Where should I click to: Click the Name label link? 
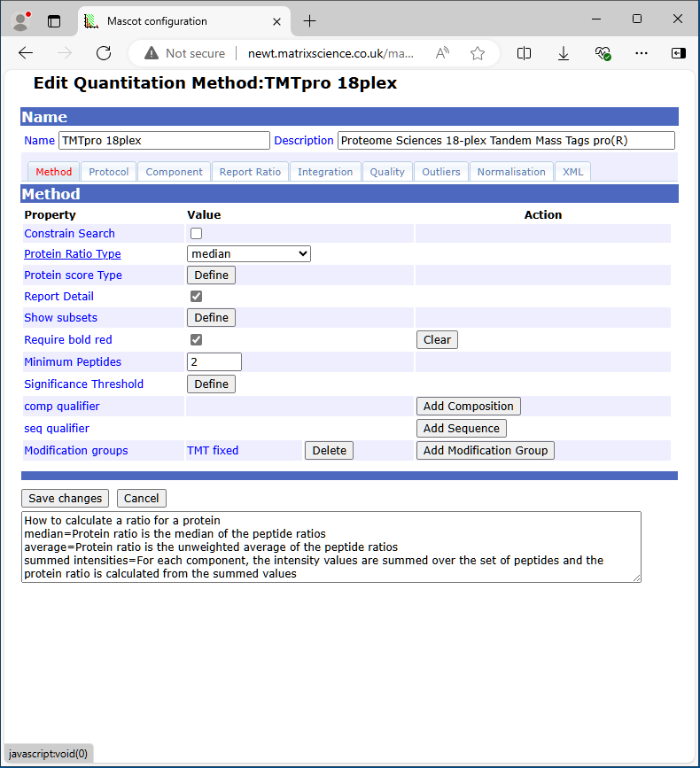(x=39, y=141)
